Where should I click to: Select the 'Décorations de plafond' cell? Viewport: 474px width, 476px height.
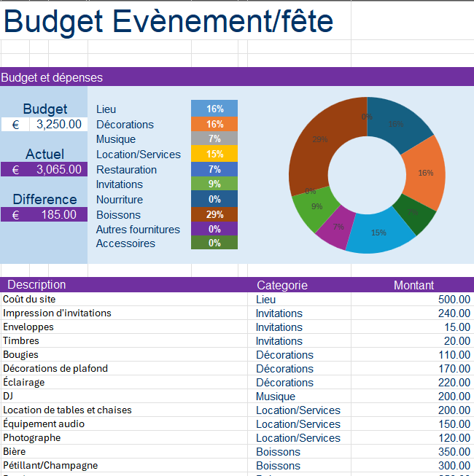coord(124,368)
